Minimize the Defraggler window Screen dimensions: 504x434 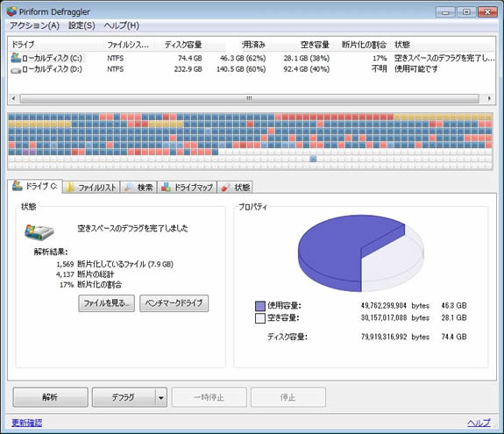coord(445,12)
